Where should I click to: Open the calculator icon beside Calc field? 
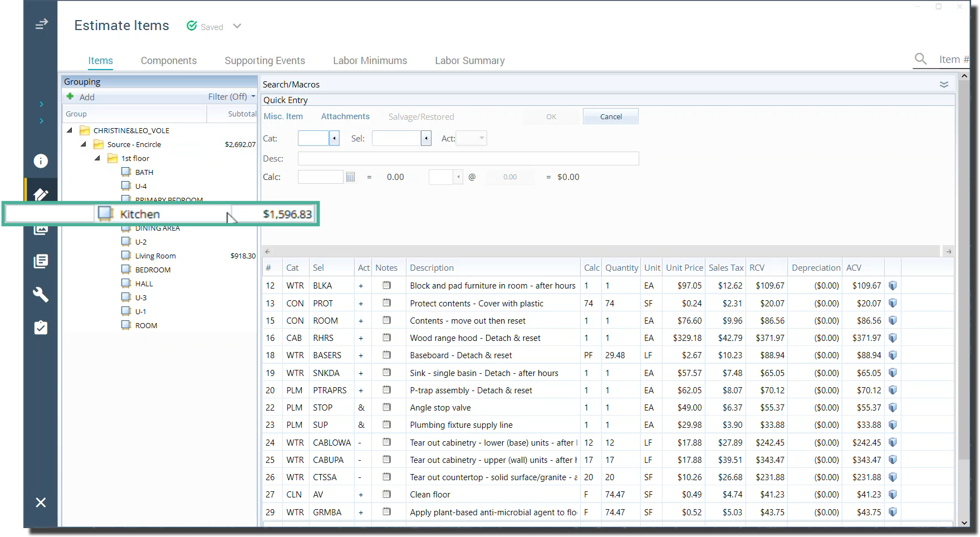tap(350, 177)
